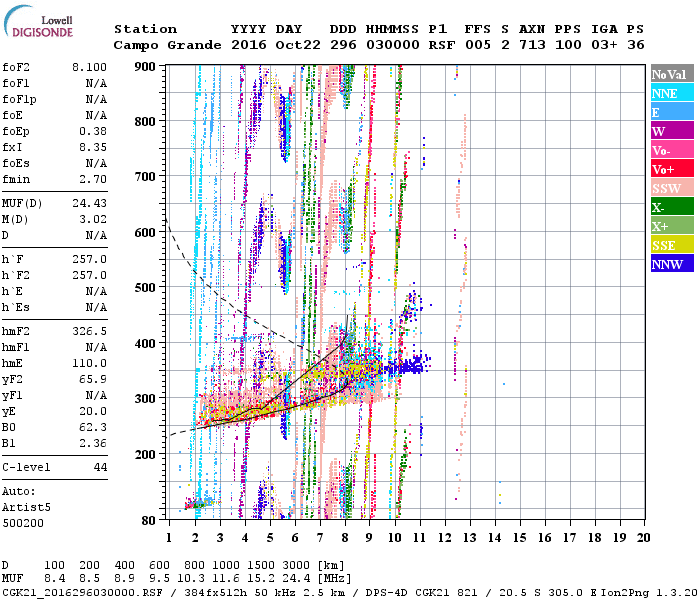Click the 030000 time in header
Viewport: 700px width, 600px height.
[x=392, y=45]
